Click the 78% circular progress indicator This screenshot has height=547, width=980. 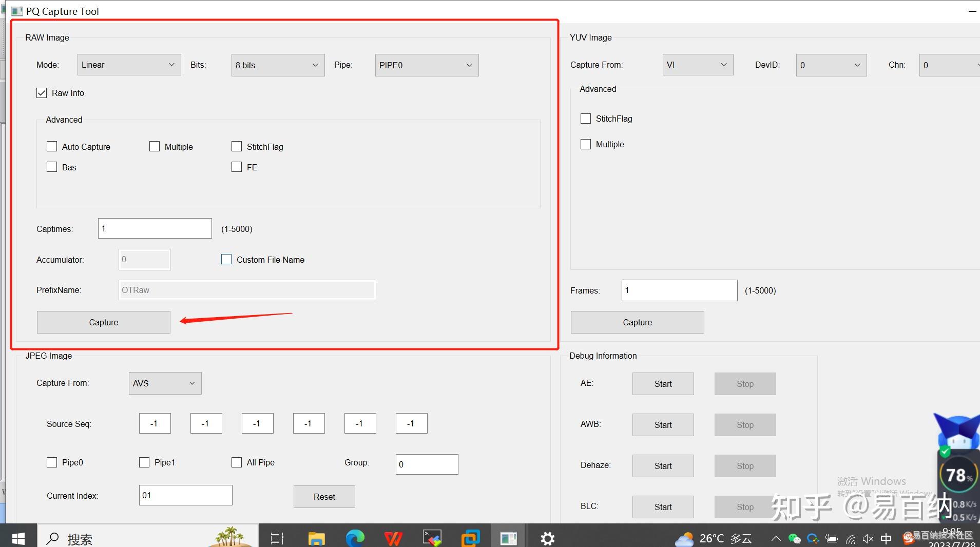957,475
